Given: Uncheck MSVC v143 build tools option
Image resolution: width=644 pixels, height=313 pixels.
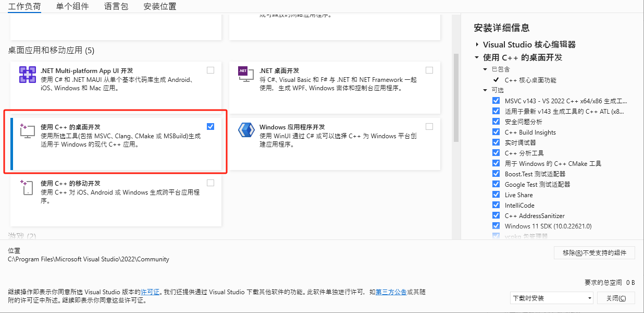Looking at the screenshot, I should pos(496,101).
